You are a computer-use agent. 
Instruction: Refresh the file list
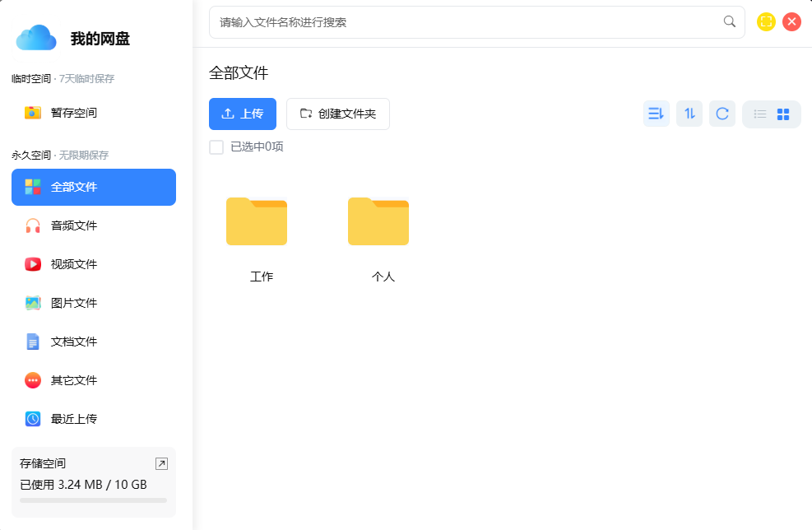point(722,114)
